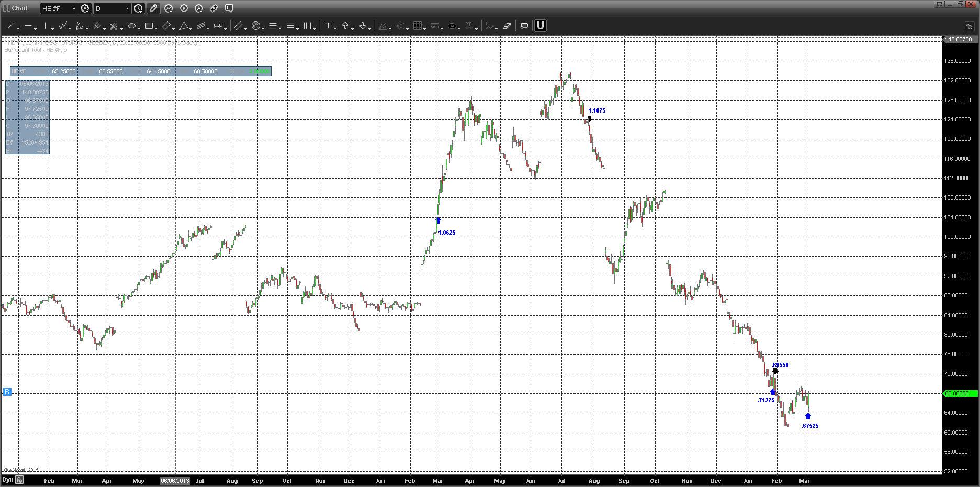This screenshot has height=487, width=980.
Task: Toggle the pencil drawing toolbar button
Action: pyautogui.click(x=153, y=8)
